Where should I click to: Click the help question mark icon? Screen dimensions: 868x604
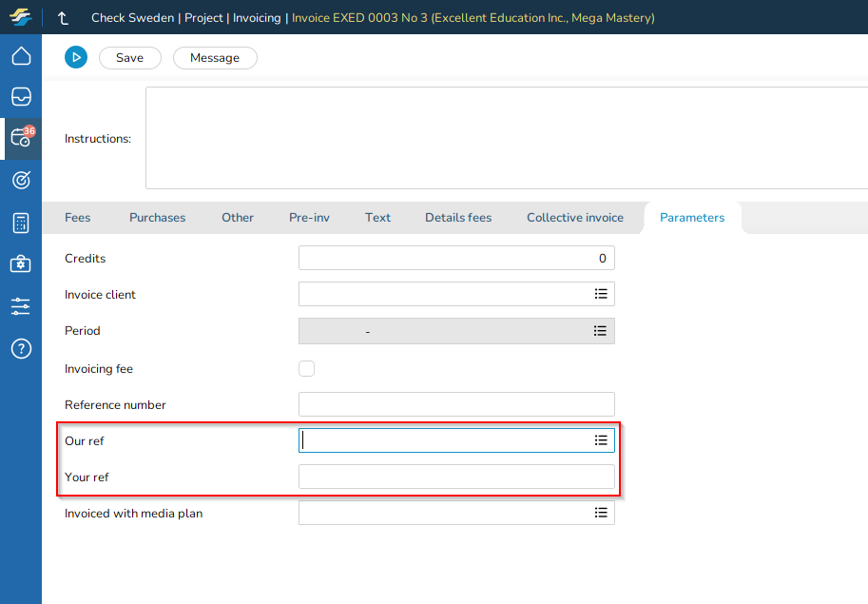21,348
